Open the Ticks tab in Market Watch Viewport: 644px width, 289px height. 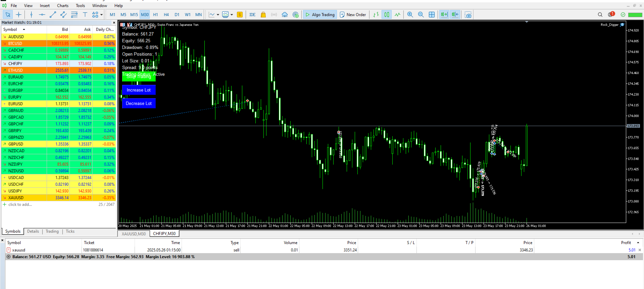click(70, 231)
